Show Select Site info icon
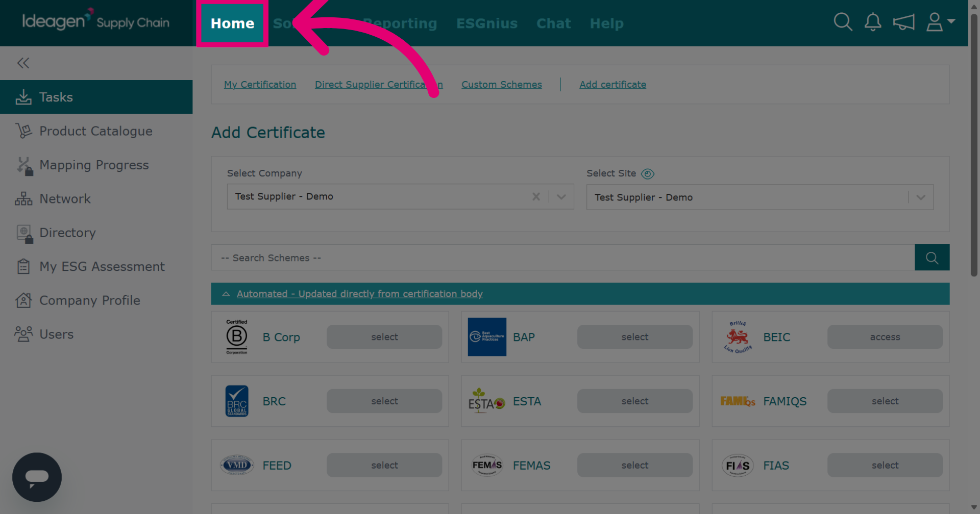The image size is (980, 514). point(648,174)
